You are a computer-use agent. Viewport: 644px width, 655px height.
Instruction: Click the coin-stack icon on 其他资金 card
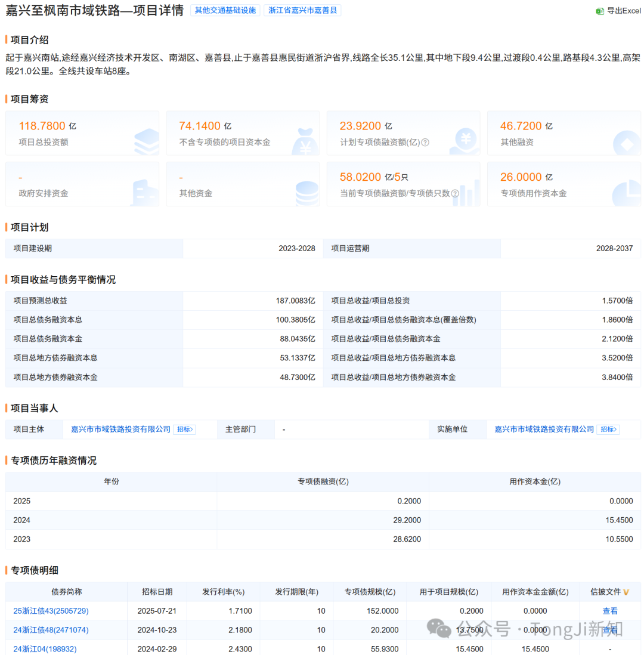click(307, 193)
